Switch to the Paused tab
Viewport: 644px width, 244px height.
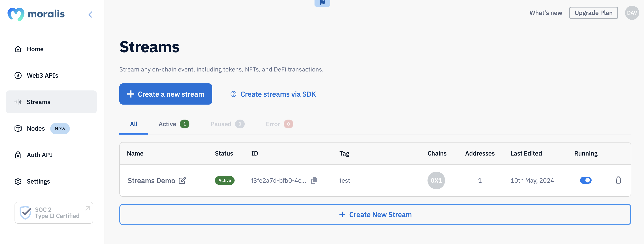(228, 124)
